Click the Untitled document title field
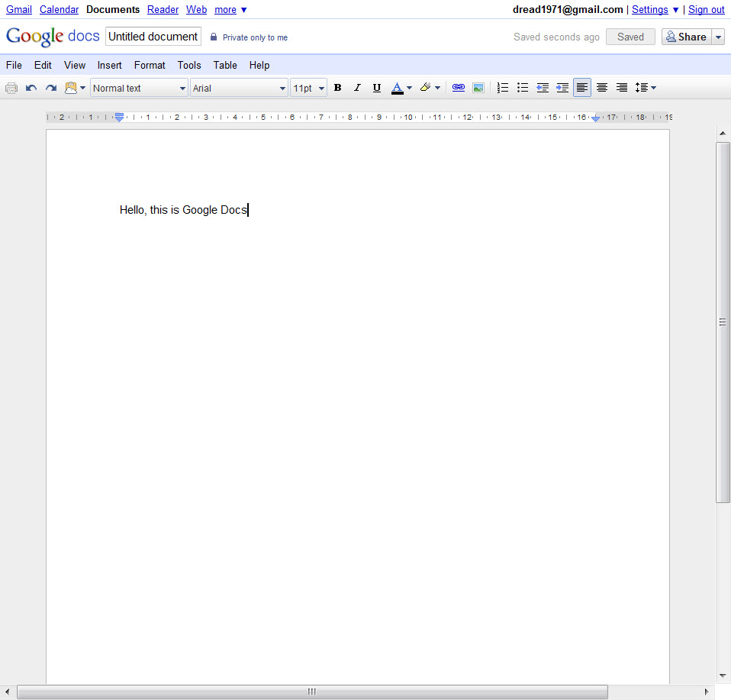This screenshot has height=700, width=731. [x=153, y=37]
